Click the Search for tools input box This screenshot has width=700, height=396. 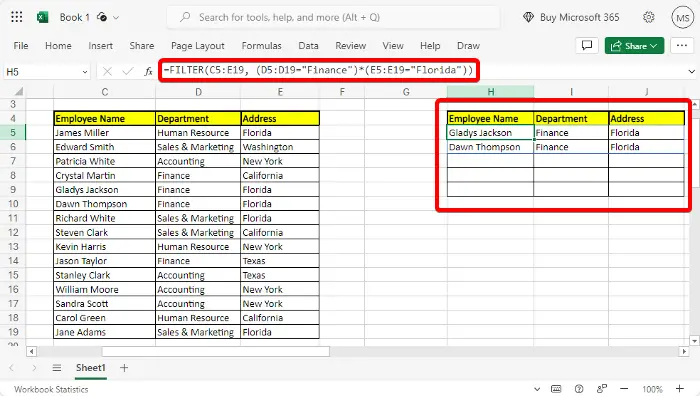(333, 17)
